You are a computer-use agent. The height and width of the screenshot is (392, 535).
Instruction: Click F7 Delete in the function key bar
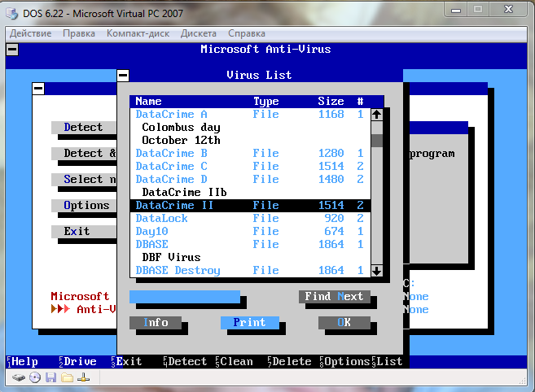click(x=289, y=362)
